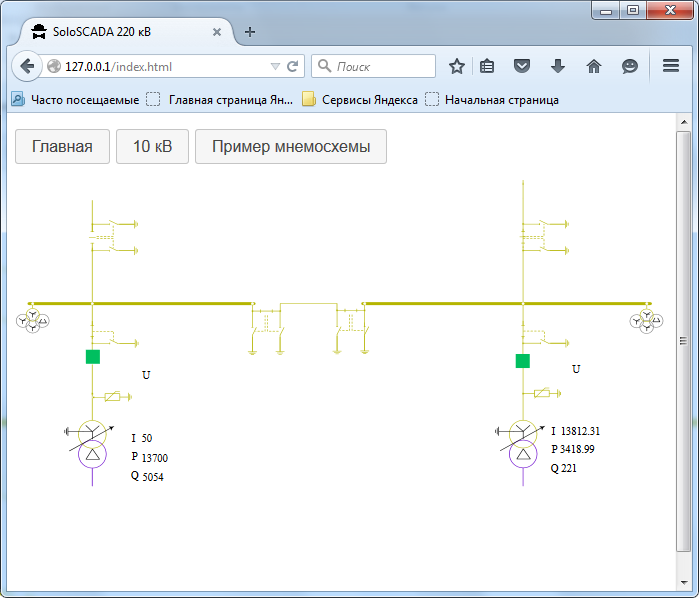Select the SoloSCADA 220 кВ tab

(x=127, y=32)
